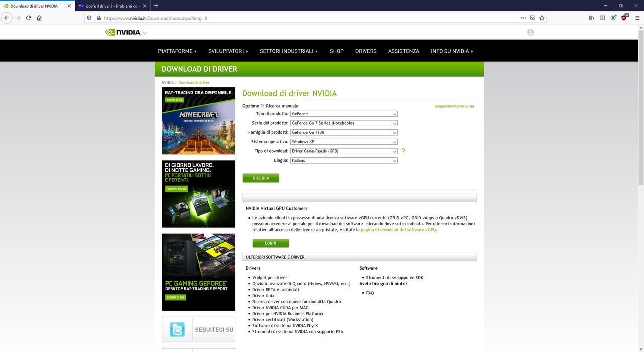Open the Piattaforme menu
Screen dimensions: 644x352
tap(177, 51)
